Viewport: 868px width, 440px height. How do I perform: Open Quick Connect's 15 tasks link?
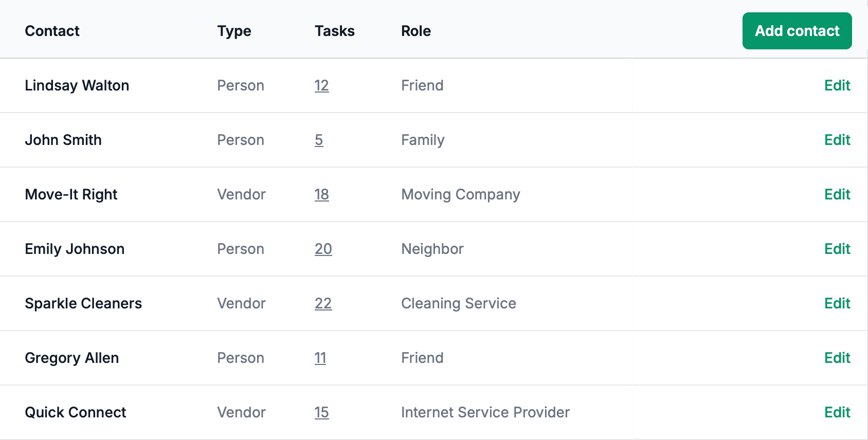(x=321, y=412)
